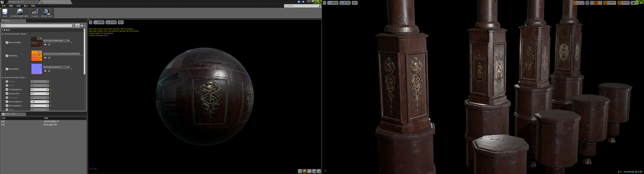Reset ColorBrightness to default value

pos(50,90)
